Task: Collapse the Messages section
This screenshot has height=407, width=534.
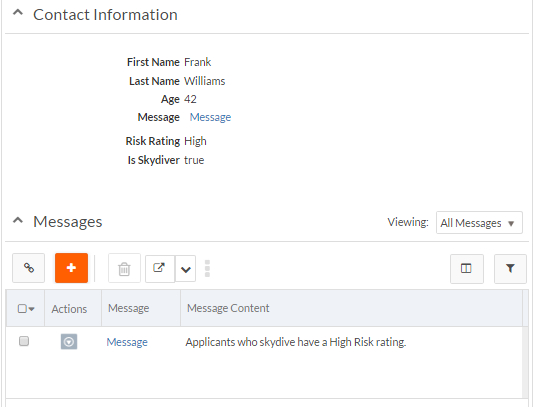Action: pyautogui.click(x=18, y=220)
